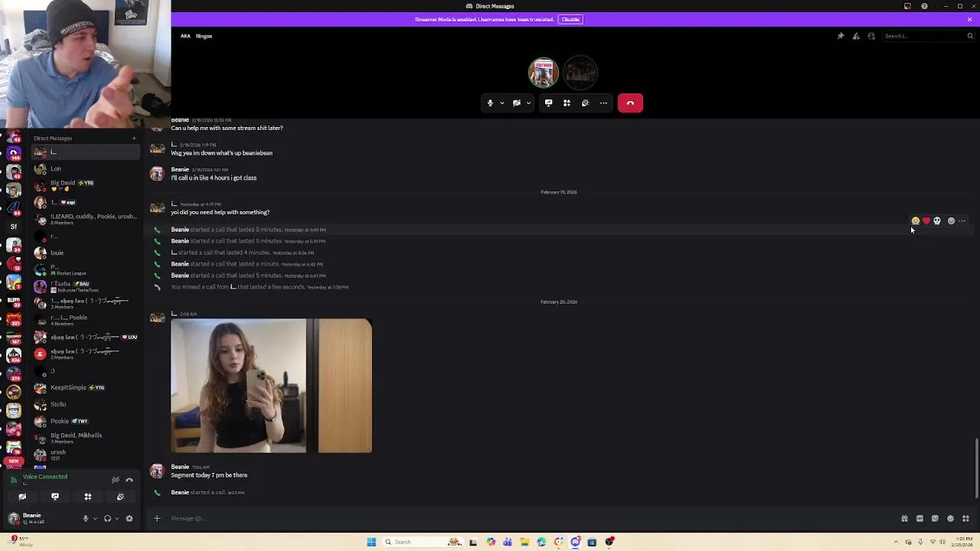
Task: Open DM with KeepItSimple
Action: [x=86, y=388]
